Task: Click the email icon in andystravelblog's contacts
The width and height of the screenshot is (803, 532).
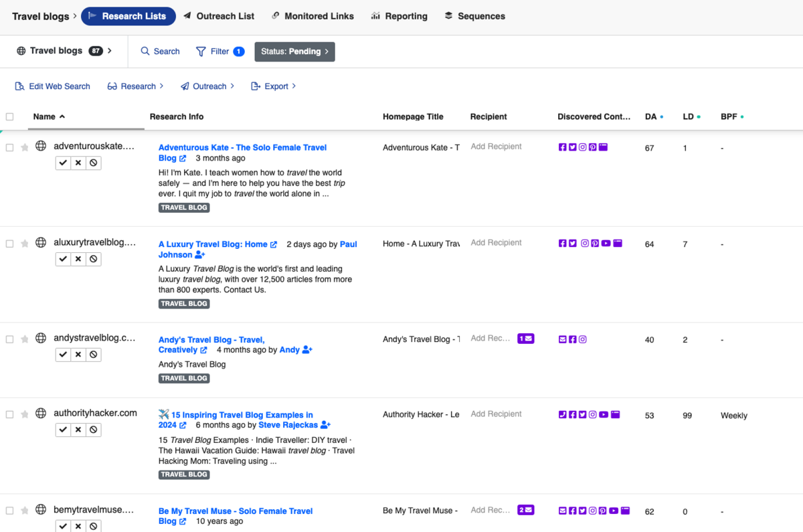Action: pyautogui.click(x=563, y=339)
